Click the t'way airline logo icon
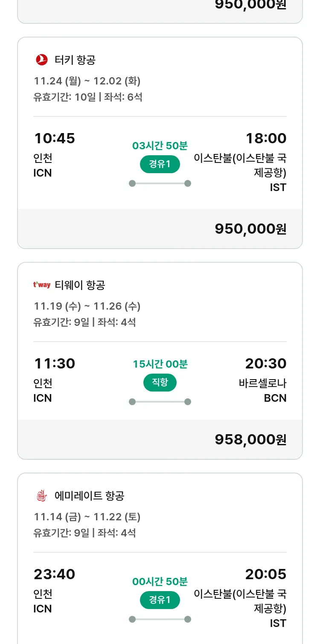Viewport: 320px width, 644px height. tap(42, 285)
